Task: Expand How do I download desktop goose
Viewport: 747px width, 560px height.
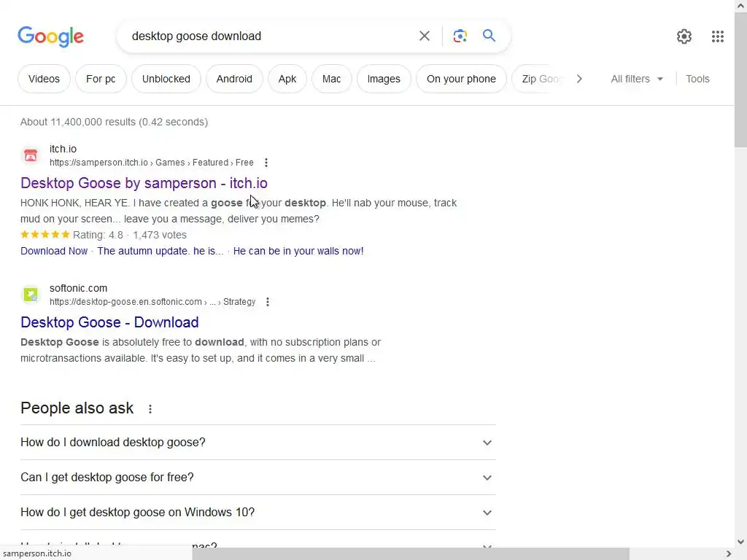Action: coord(258,443)
